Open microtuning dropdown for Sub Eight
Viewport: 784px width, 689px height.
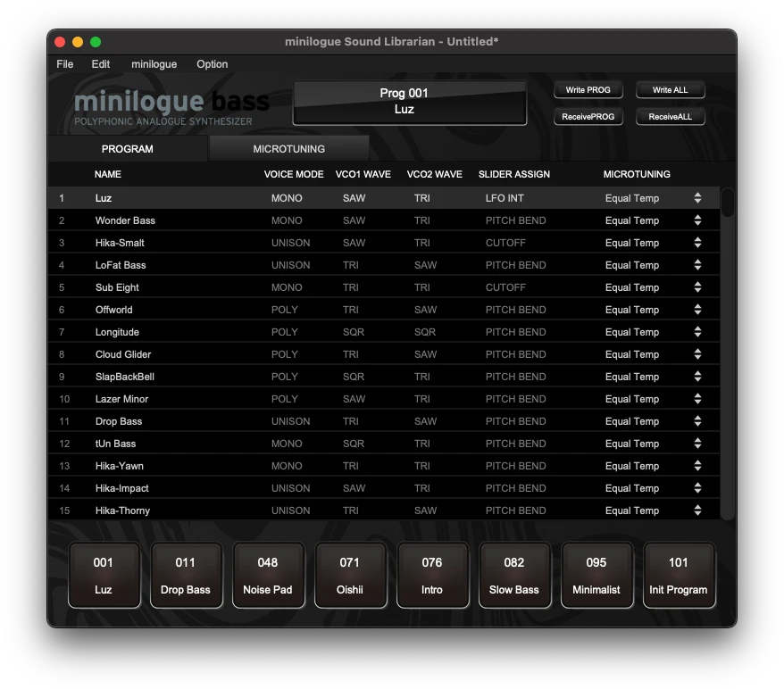(x=697, y=287)
